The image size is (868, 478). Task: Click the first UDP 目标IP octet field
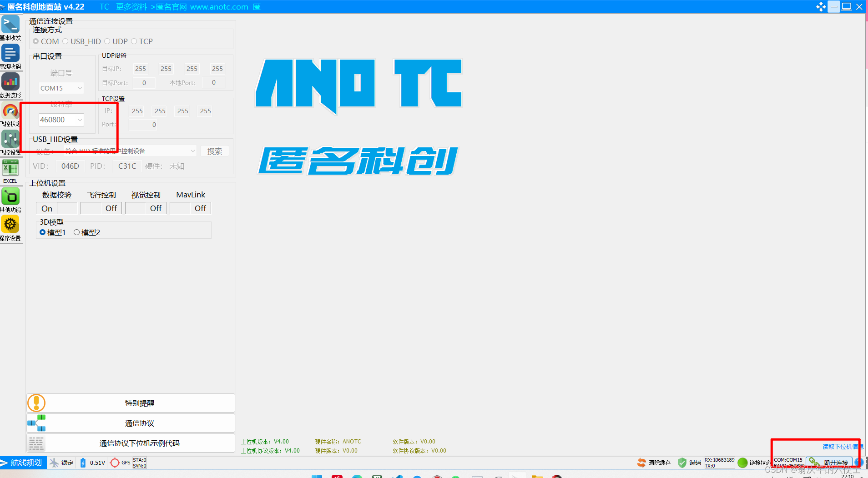coord(141,69)
